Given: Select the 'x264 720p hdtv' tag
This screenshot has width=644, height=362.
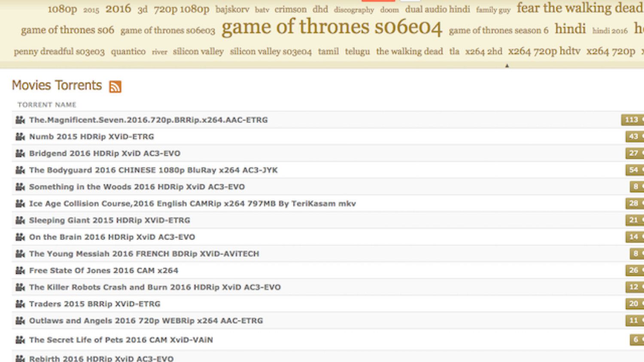Looking at the screenshot, I should (544, 52).
